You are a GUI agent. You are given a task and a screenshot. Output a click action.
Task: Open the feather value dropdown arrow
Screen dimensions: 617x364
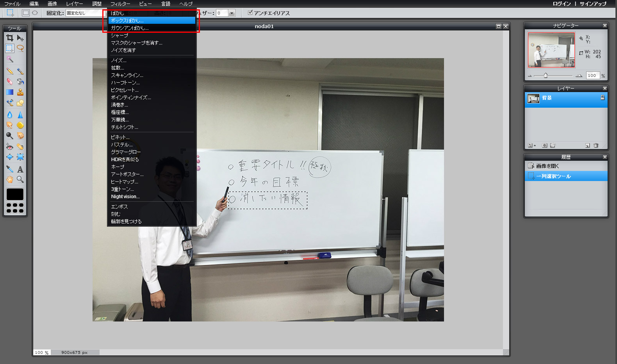[232, 13]
